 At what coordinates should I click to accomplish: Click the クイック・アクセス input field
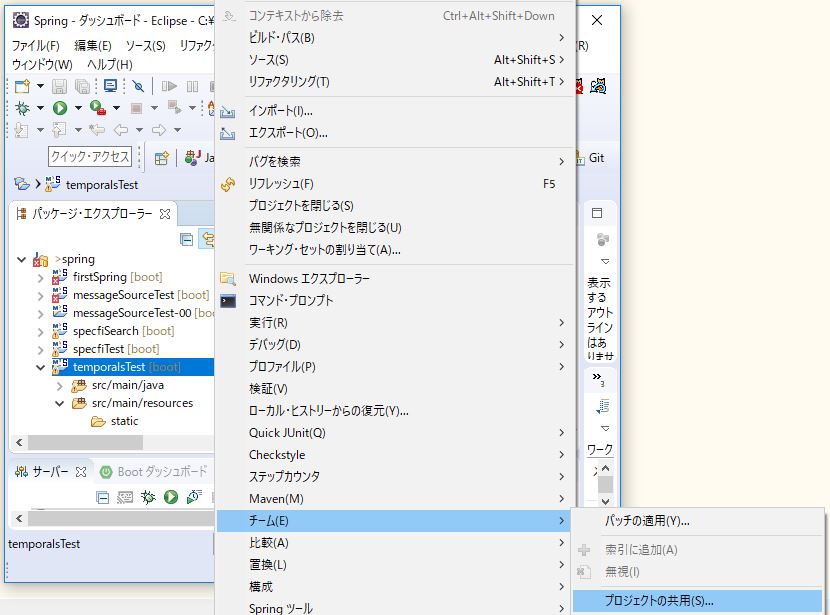tap(90, 157)
